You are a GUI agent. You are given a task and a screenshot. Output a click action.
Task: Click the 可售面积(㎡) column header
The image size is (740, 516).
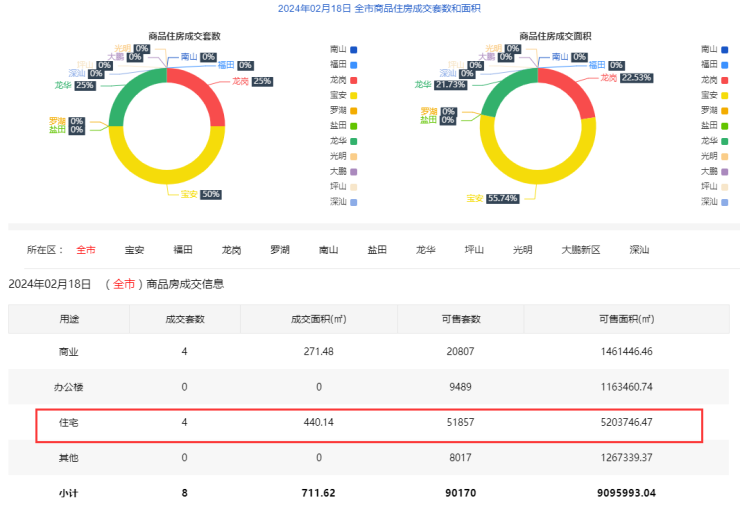click(625, 319)
